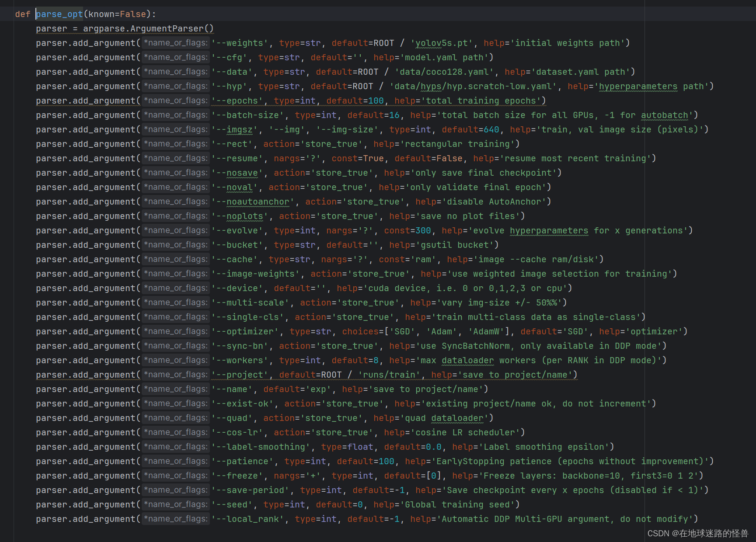Click the '--device' argument string
The width and height of the screenshot is (756, 542).
coord(237,288)
